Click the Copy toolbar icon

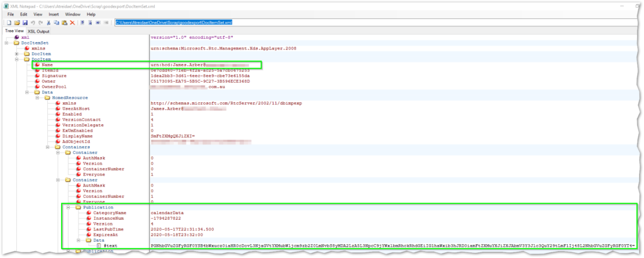pos(56,23)
